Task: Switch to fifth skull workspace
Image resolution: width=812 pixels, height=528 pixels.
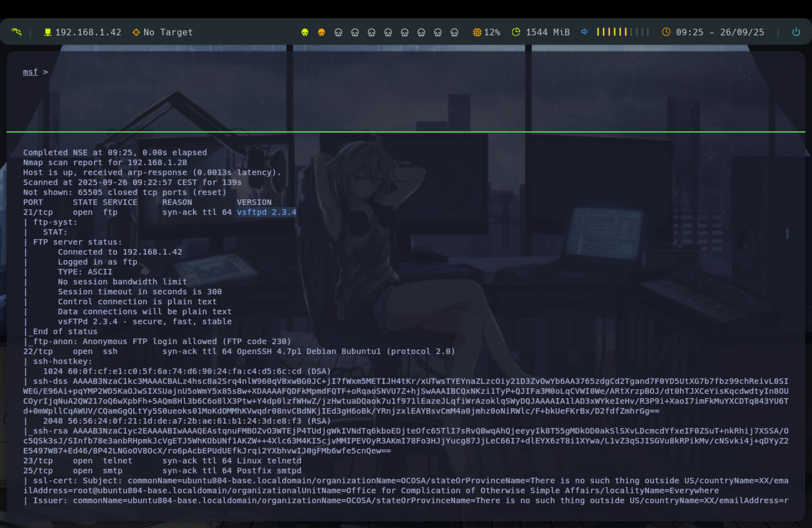Action: point(371,32)
